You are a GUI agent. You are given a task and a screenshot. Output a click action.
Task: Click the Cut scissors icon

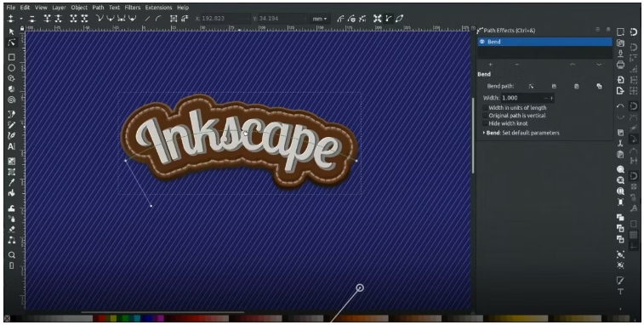(620, 144)
